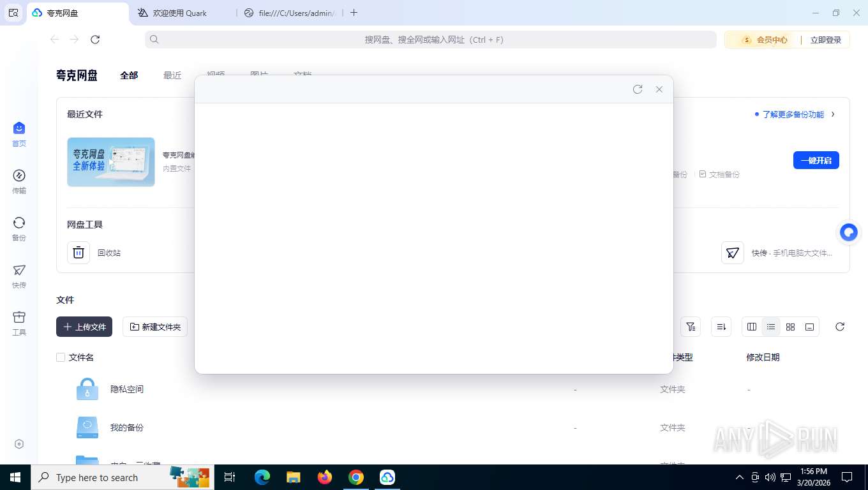Viewport: 868px width, 490px height.
Task: Click the floating blue assistant bubble icon
Action: tap(849, 232)
